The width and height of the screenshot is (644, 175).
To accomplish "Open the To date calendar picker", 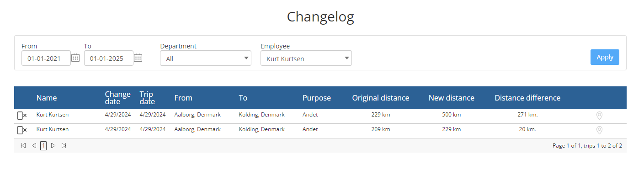I will [138, 58].
